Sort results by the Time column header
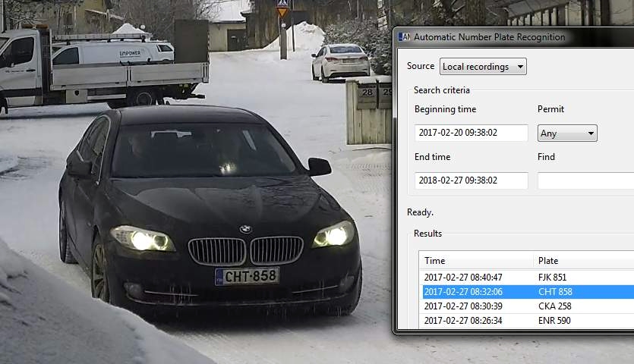The image size is (634, 364). click(475, 261)
